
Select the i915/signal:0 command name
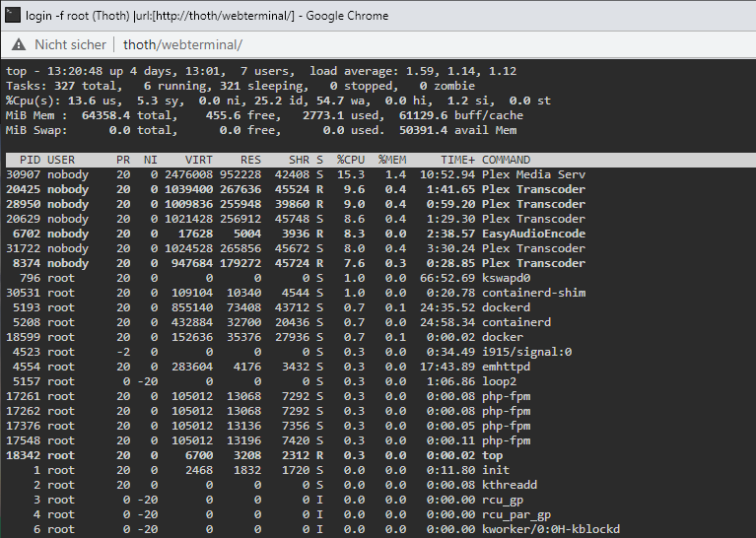(x=527, y=352)
